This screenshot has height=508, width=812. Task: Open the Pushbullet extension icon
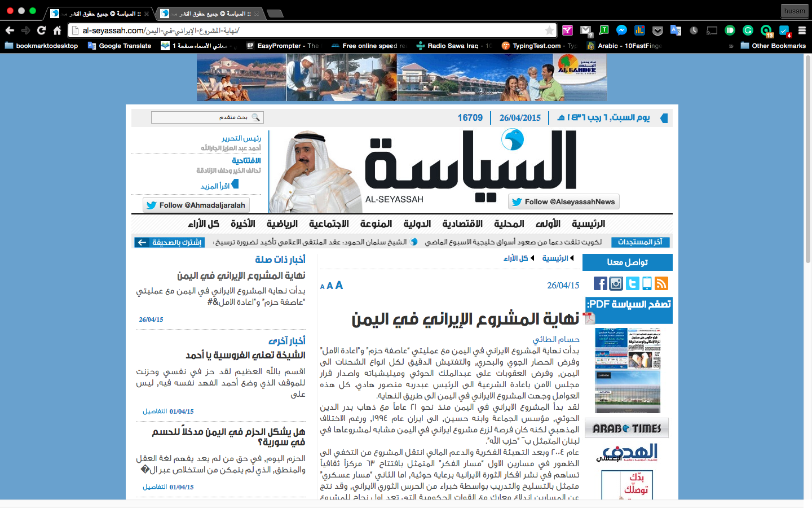(730, 30)
